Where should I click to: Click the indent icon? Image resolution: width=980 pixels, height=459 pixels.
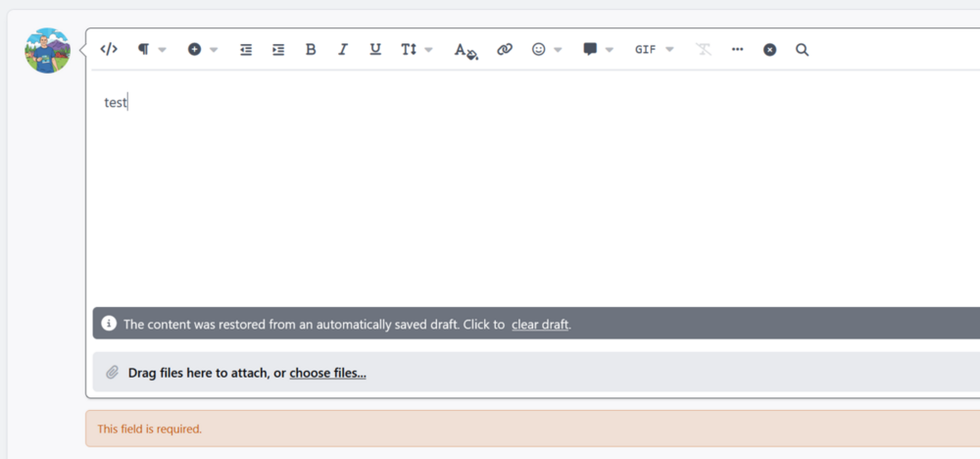(278, 49)
